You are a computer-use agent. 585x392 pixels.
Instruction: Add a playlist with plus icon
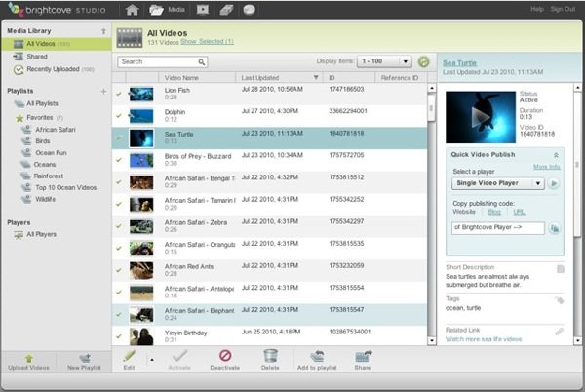(103, 91)
